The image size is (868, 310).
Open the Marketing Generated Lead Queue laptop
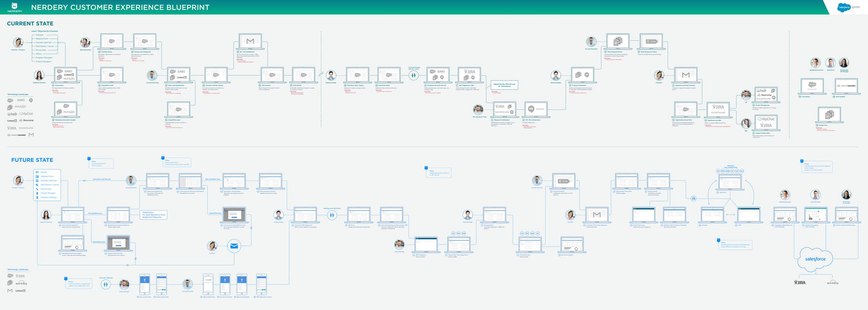118,215
